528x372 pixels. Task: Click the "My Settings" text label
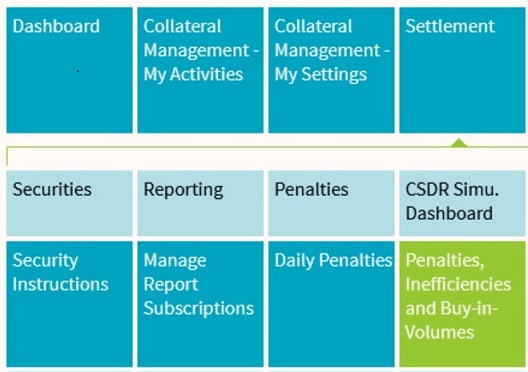(x=321, y=74)
